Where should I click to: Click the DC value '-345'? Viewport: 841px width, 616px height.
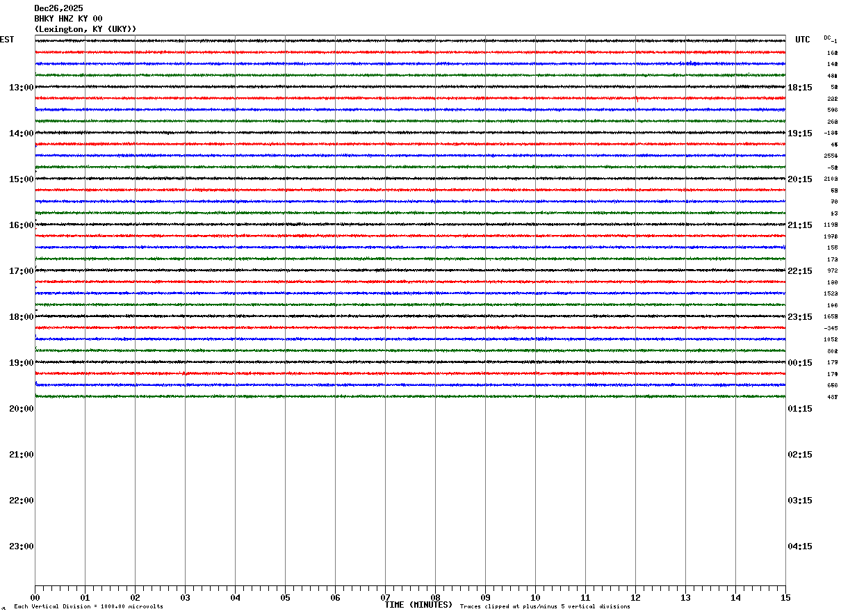click(x=831, y=328)
